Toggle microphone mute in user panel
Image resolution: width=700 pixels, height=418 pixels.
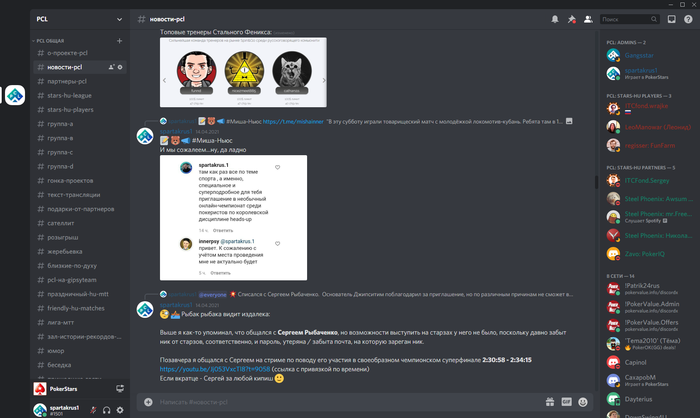pyautogui.click(x=93, y=410)
